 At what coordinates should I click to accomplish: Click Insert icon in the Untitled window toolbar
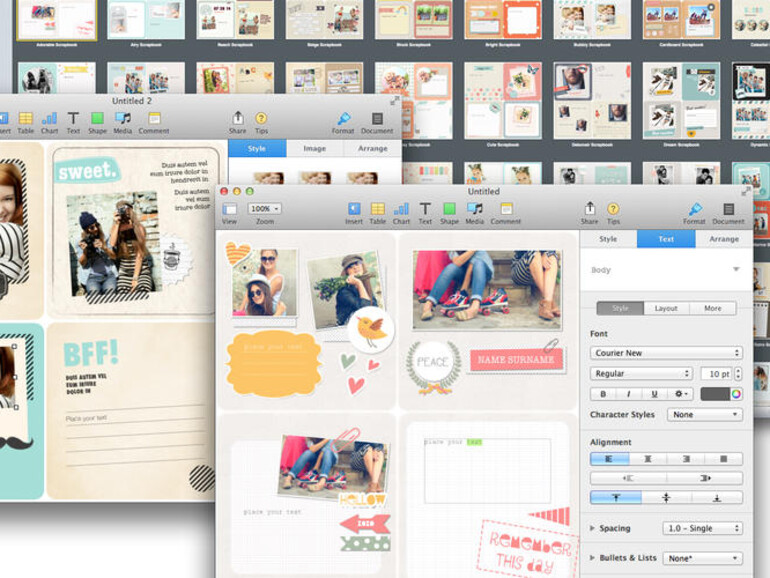354,209
